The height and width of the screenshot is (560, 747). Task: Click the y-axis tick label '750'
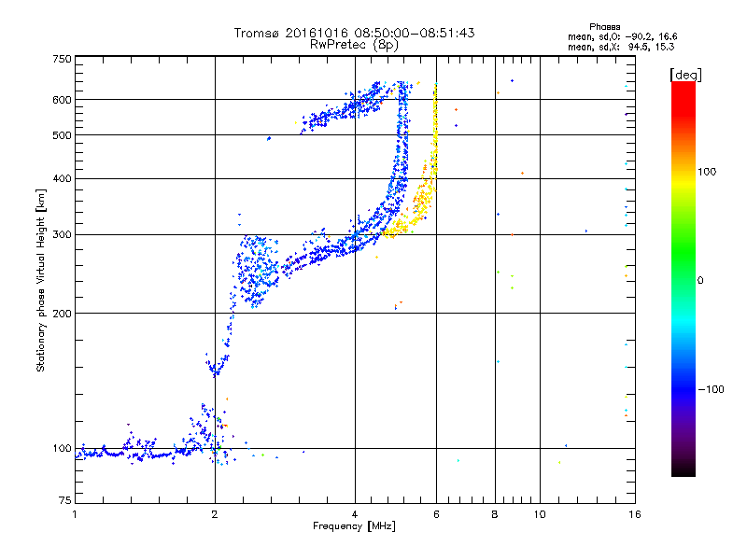63,59
